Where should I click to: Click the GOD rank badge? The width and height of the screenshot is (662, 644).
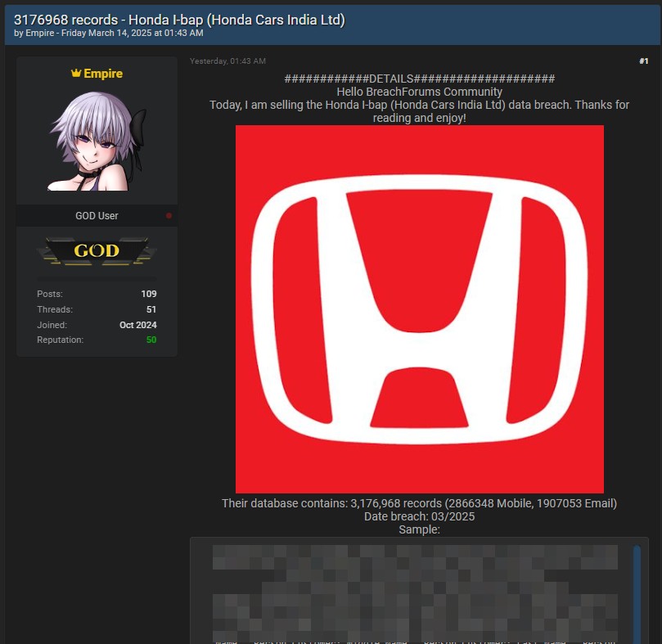[x=97, y=250]
